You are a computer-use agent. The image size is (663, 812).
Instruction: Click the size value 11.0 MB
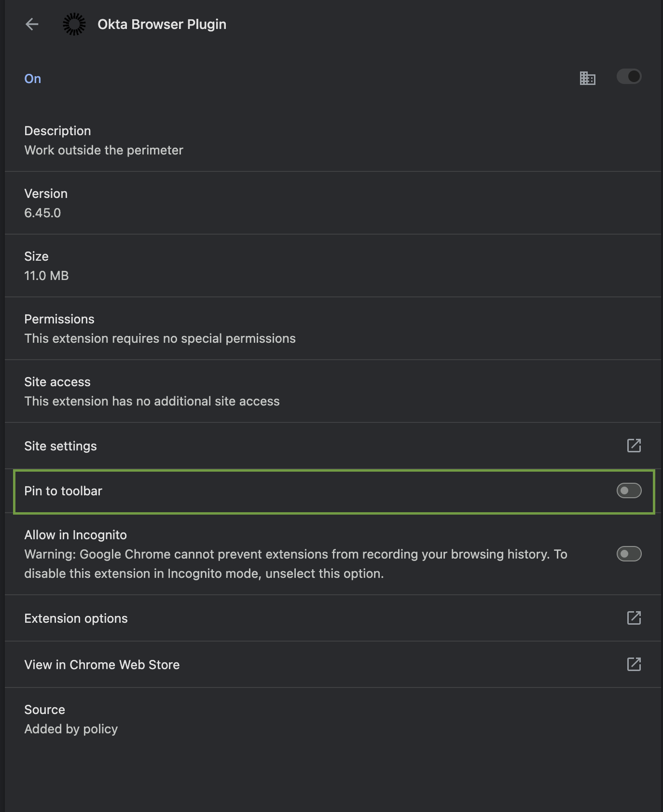point(46,276)
